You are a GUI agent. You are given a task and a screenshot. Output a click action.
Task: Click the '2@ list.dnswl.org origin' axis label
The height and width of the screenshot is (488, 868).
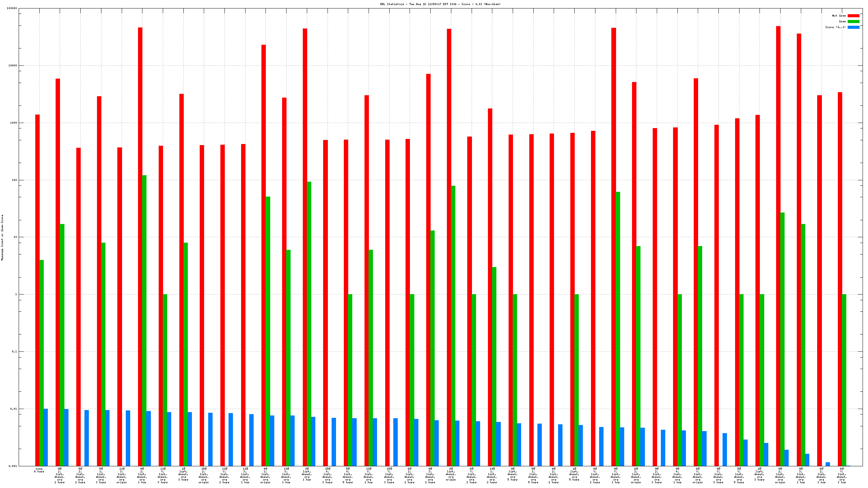pos(451,474)
